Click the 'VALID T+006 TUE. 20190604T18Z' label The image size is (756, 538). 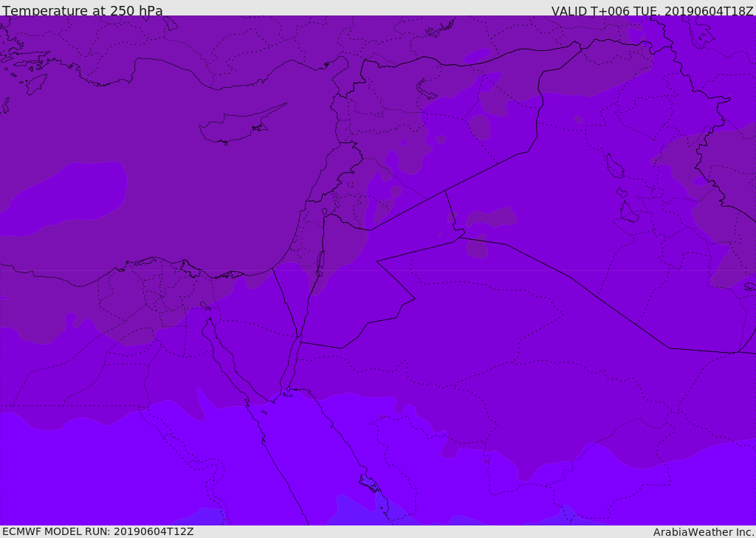pyautogui.click(x=653, y=10)
